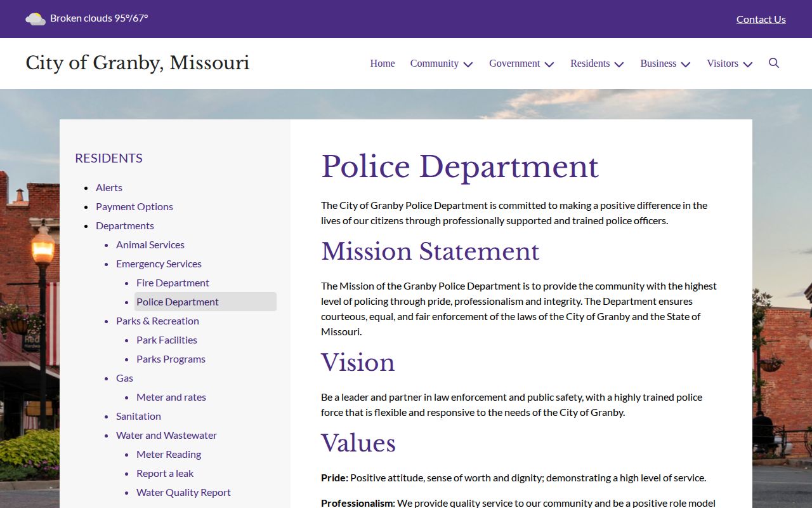Click the Values heading
This screenshot has width=812, height=508.
[358, 443]
